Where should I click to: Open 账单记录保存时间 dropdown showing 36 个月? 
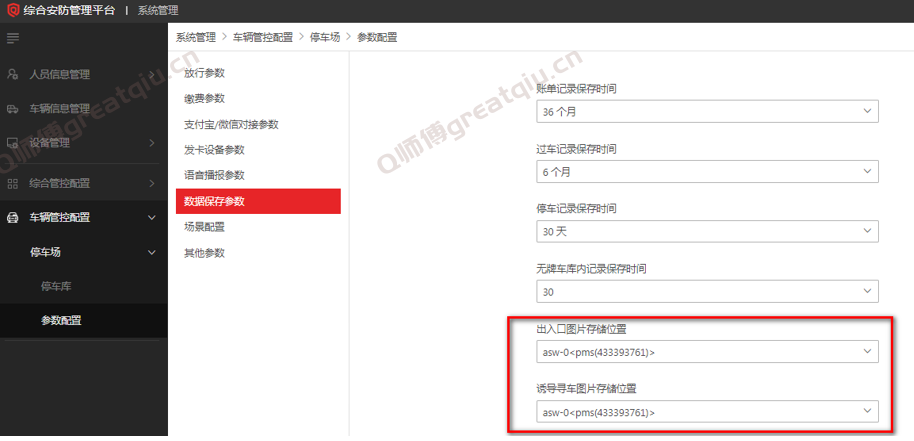[707, 112]
